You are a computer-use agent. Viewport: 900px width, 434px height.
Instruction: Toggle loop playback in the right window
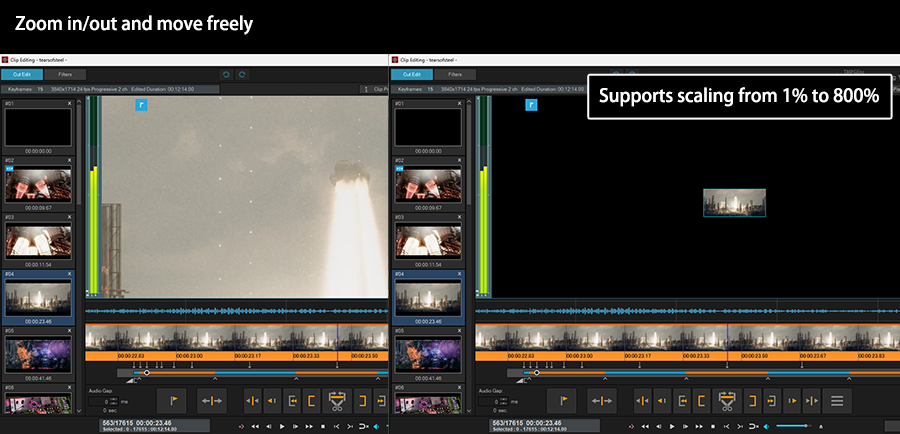[754, 427]
